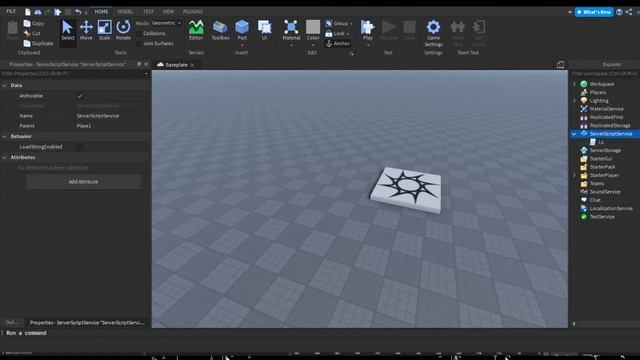Click the Lock tool icon

coord(329,33)
